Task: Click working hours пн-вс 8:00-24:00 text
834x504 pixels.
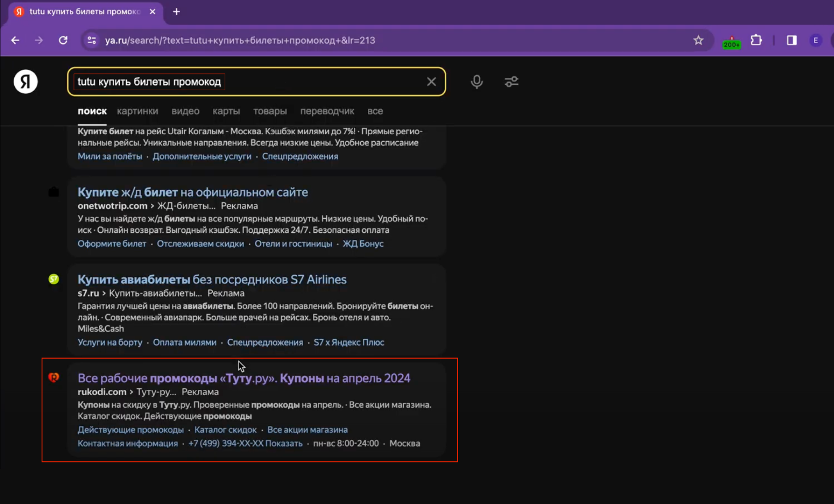Action: click(346, 444)
